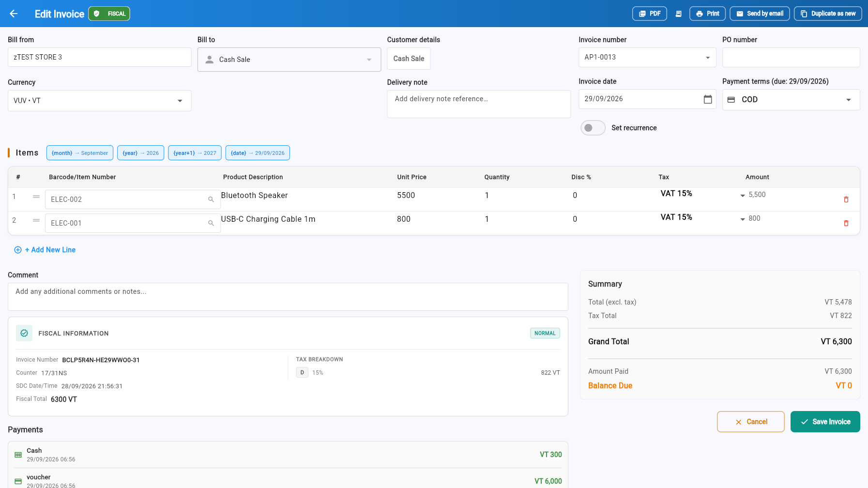
Task: Search barcode for ELEC-001 row
Action: pyautogui.click(x=211, y=223)
